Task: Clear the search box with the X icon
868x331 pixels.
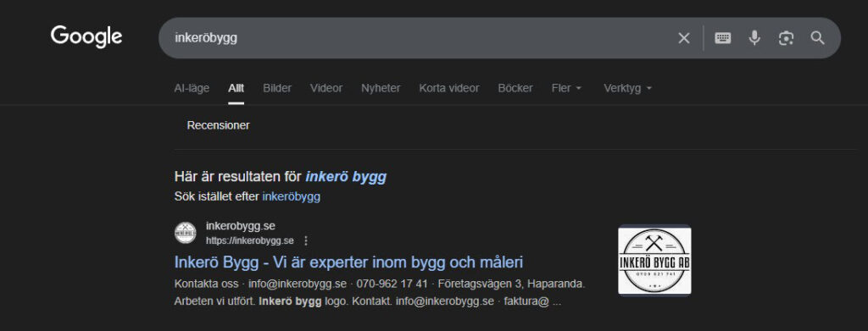Action: point(684,38)
